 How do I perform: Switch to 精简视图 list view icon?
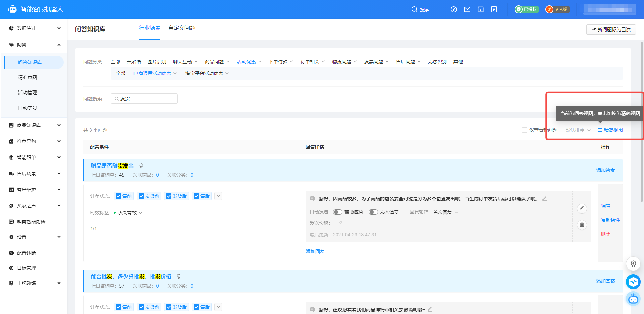(x=600, y=130)
